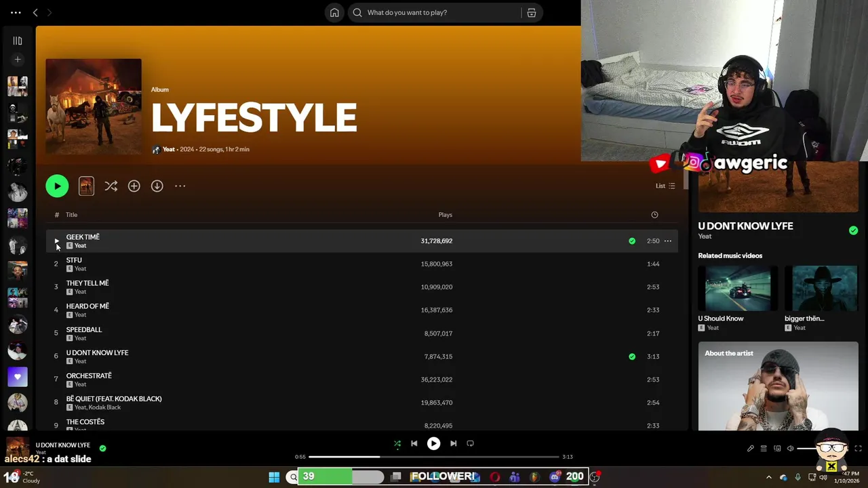Screen dimensions: 868x488
Task: Toggle saved checkmark for U DONT KNOW LYFE row
Action: click(x=632, y=357)
